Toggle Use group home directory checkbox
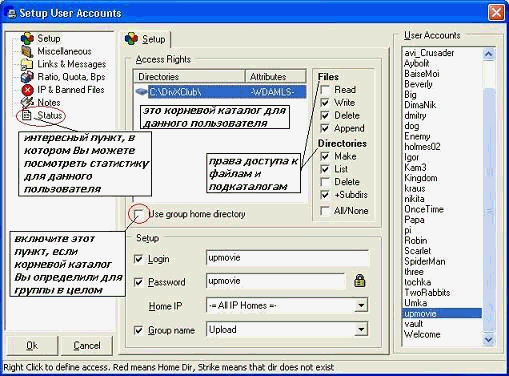 138,214
